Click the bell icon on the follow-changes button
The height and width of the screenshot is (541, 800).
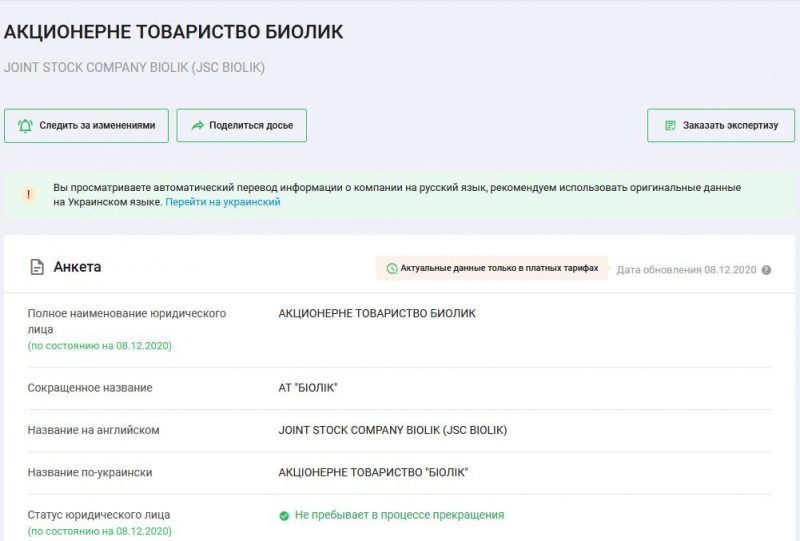25,126
